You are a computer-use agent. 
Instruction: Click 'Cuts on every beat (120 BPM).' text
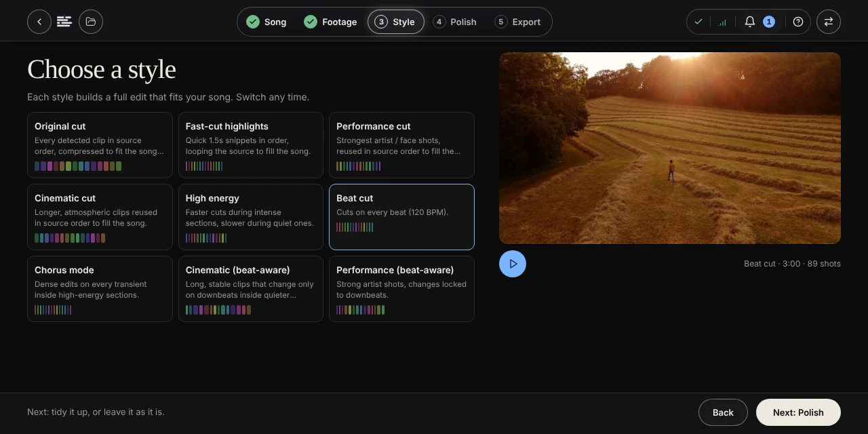(x=393, y=212)
